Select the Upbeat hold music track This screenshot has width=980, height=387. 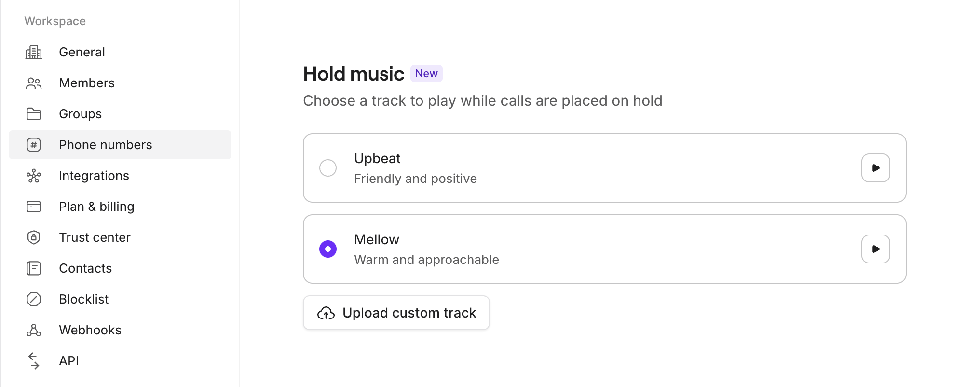pos(328,167)
